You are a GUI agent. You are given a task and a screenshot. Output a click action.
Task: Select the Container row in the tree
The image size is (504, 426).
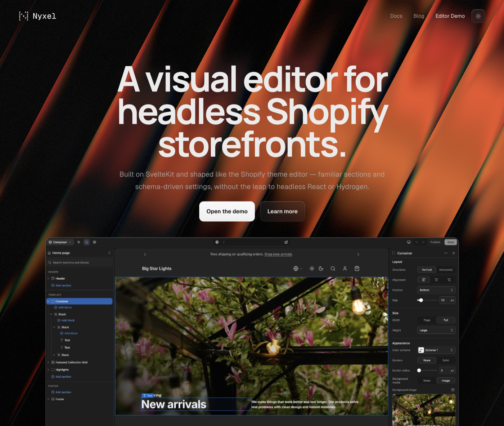click(x=80, y=301)
